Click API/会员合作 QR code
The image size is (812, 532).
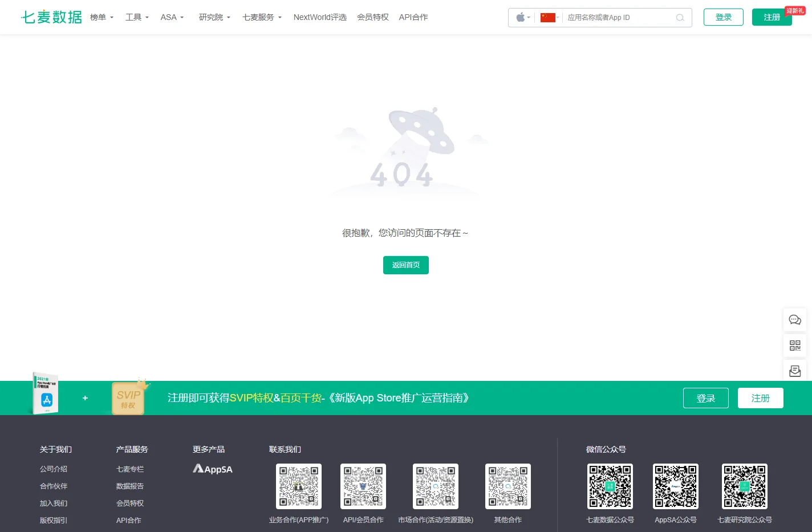tap(363, 486)
